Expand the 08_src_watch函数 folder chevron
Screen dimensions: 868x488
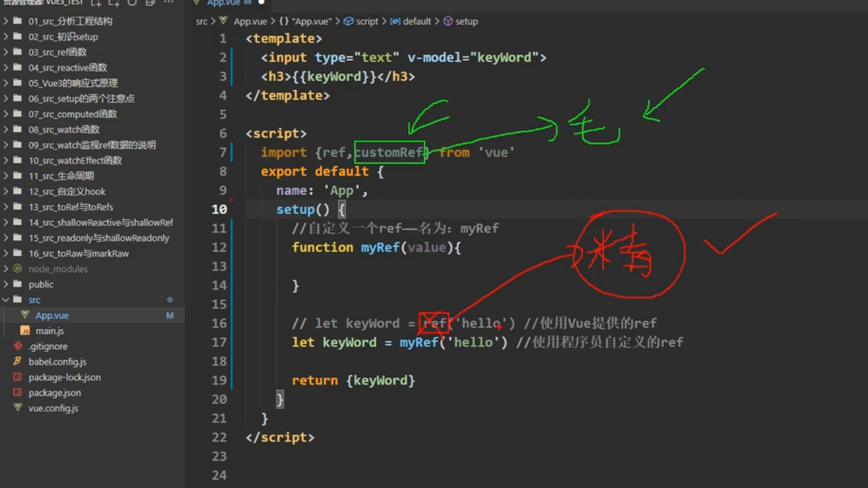point(6,129)
